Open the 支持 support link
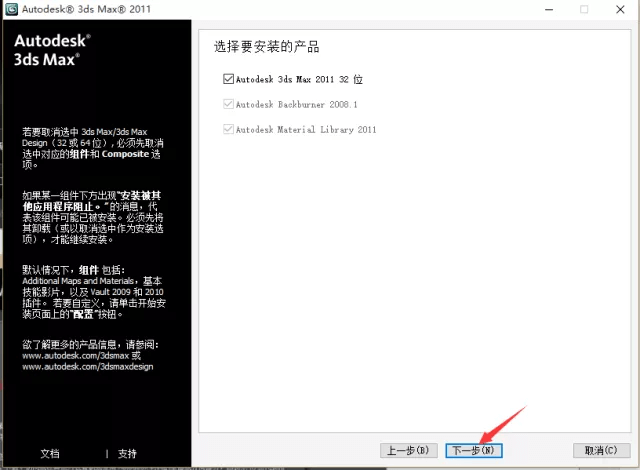Viewport: 640px width, 470px height. [127, 453]
